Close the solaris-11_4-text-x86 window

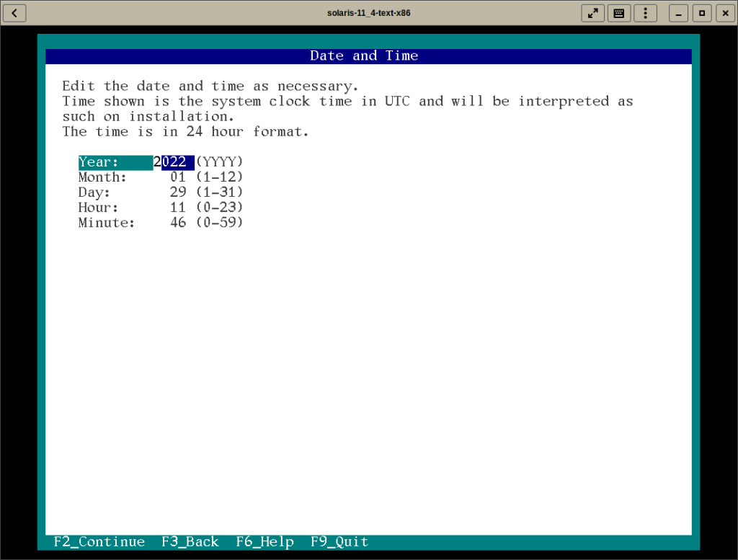click(x=725, y=13)
